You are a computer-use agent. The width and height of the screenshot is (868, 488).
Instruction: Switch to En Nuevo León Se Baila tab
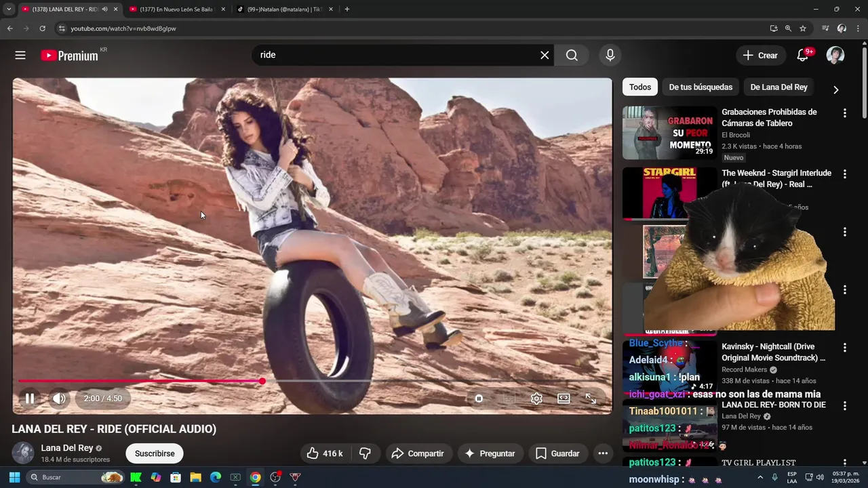[x=176, y=9]
